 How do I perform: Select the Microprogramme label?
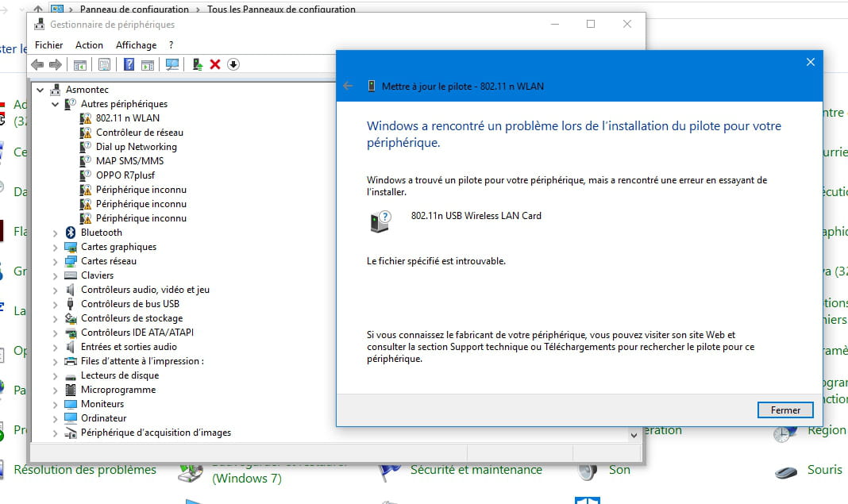(x=118, y=390)
